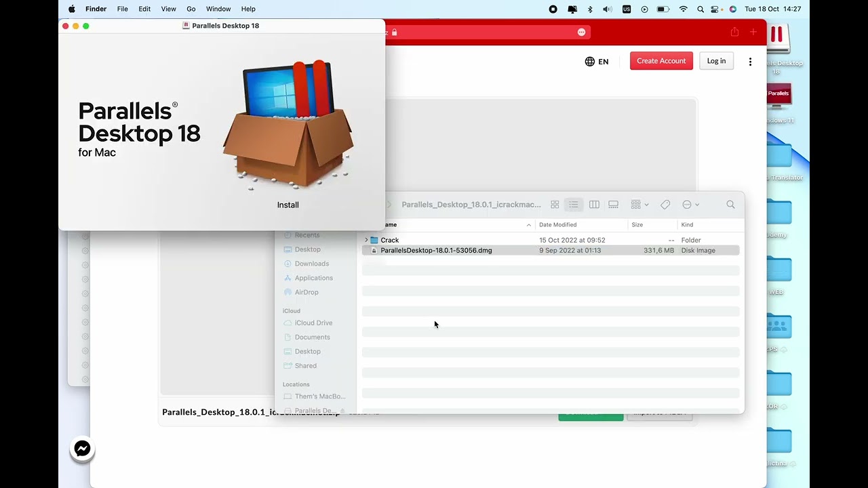Screen dimensions: 868x488
Task: Open the Window menu in menu bar
Action: (x=218, y=9)
